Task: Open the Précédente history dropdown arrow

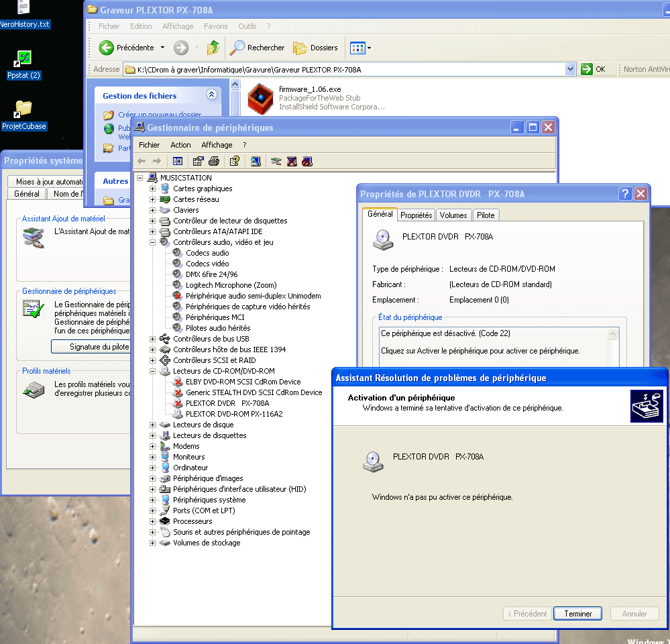Action: coord(162,48)
